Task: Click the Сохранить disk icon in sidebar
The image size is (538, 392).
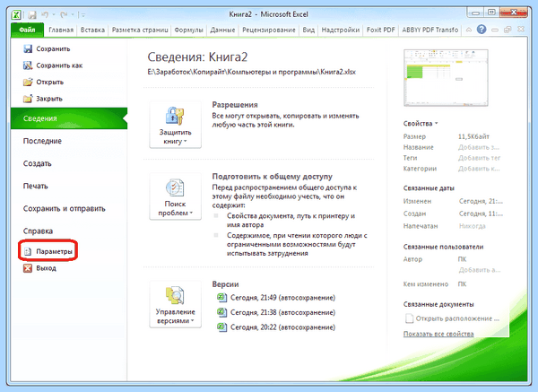Action: click(x=28, y=48)
